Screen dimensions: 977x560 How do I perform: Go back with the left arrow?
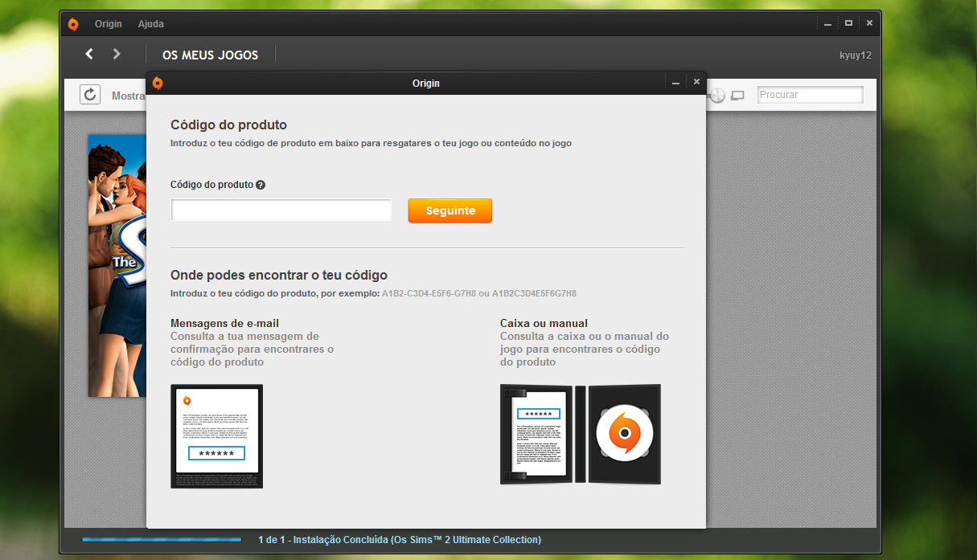click(x=89, y=54)
